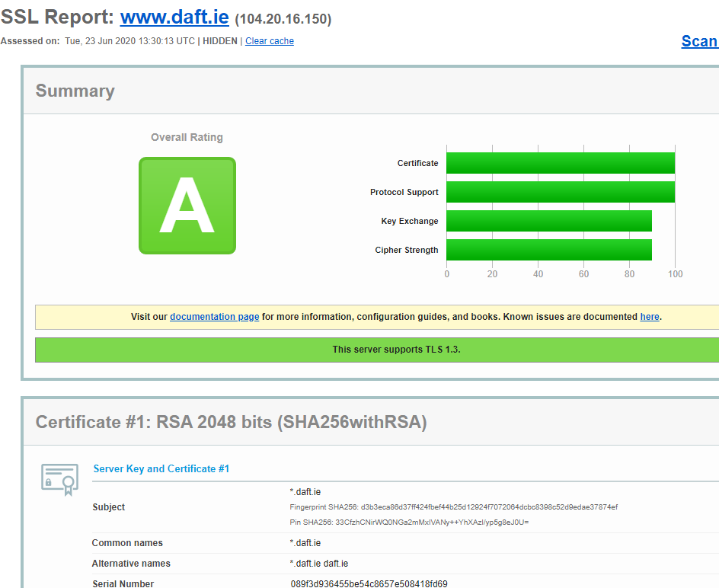Image resolution: width=719 pixels, height=588 pixels.
Task: Click the Protocol Support score bar
Action: (561, 192)
